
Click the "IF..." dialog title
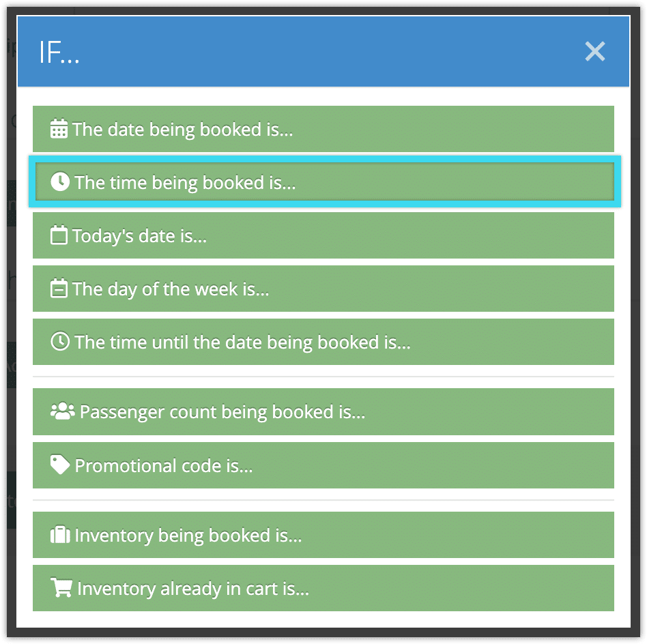59,53
